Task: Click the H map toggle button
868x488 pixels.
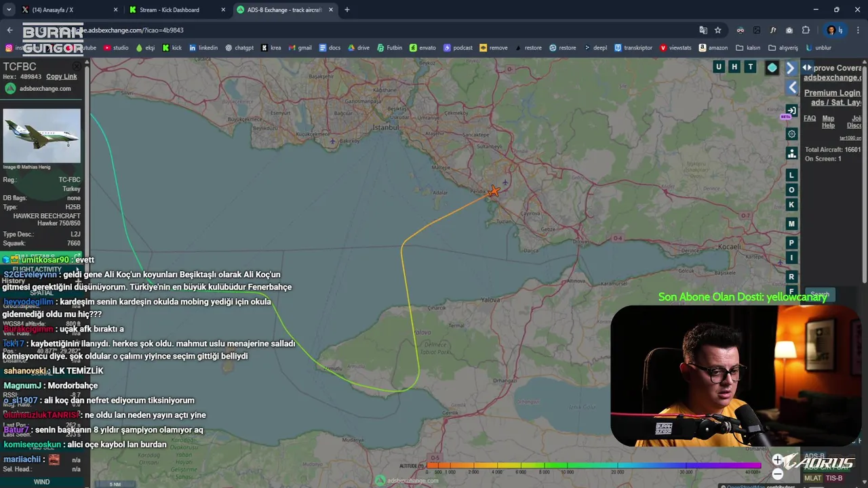Action: pyautogui.click(x=734, y=66)
